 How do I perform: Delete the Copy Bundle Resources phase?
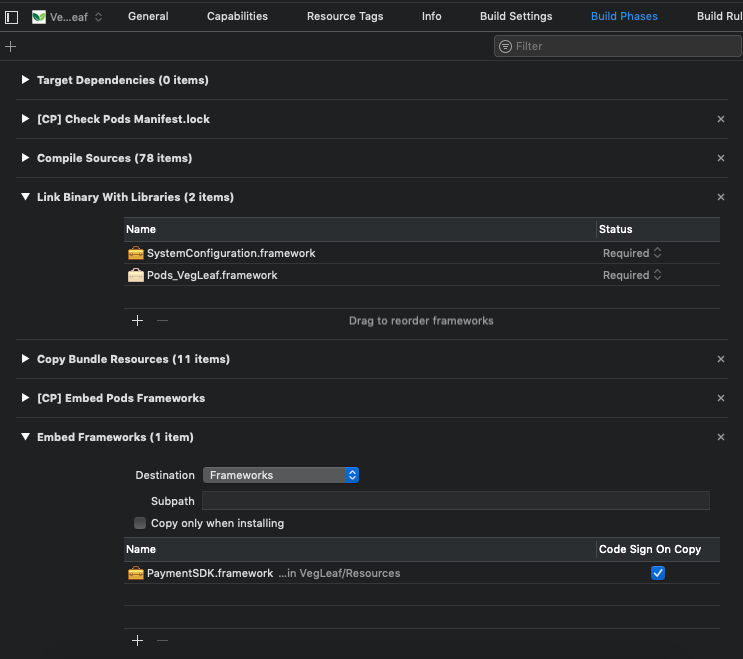pyautogui.click(x=721, y=359)
